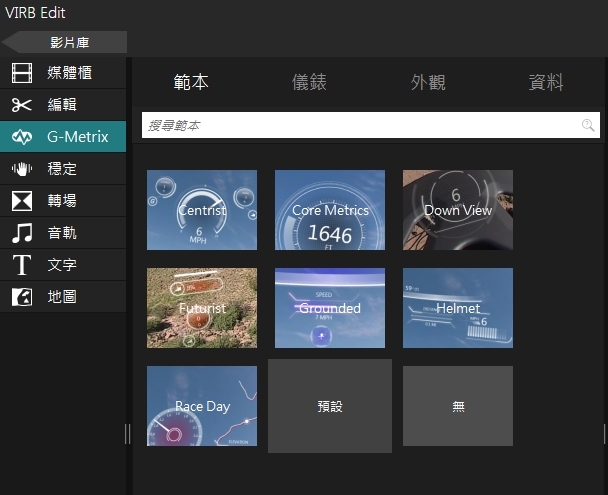Select the Grounded template thumbnail
The image size is (608, 495).
pos(330,308)
